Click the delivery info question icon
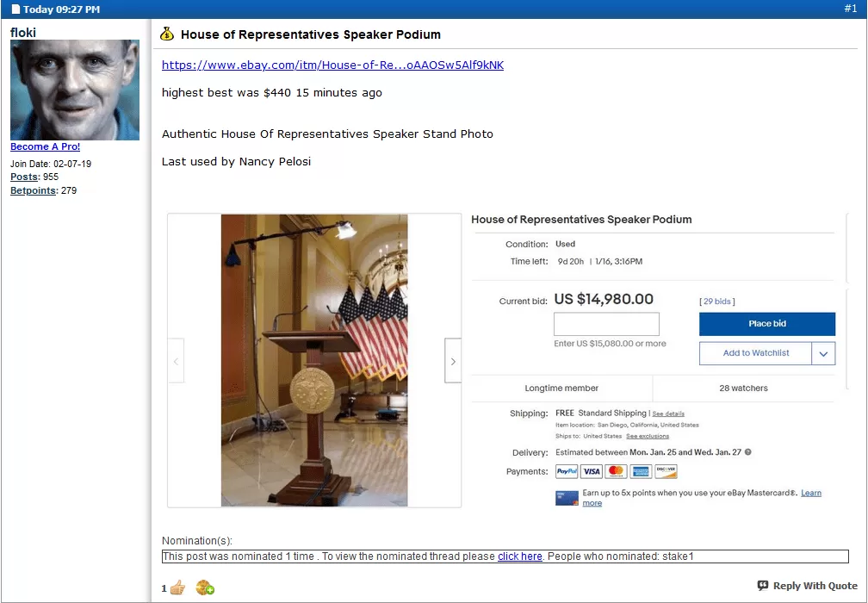 (x=747, y=452)
